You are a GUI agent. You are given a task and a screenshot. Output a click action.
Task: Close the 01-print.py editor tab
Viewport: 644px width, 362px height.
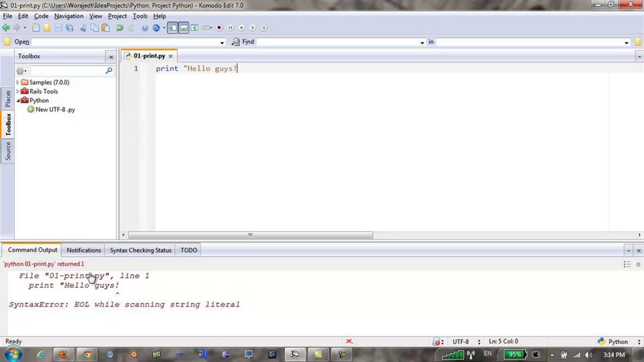click(170, 56)
